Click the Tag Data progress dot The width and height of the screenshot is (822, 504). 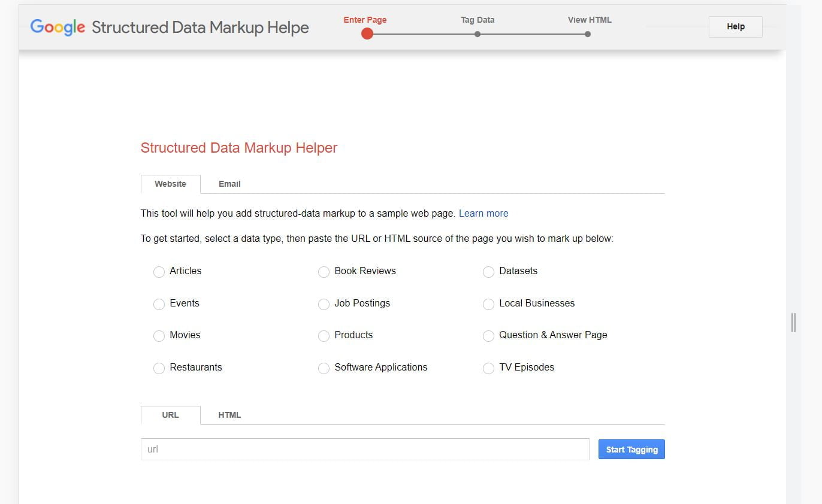pyautogui.click(x=477, y=34)
